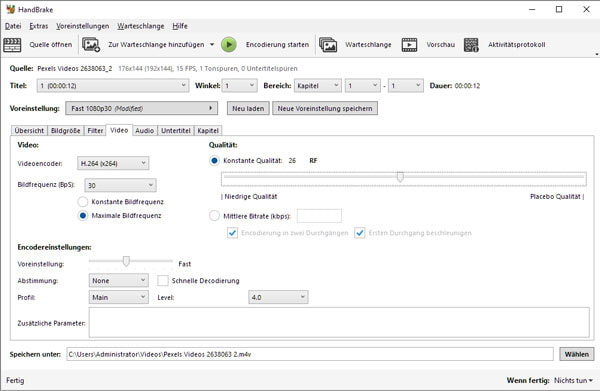The width and height of the screenshot is (600, 391).
Task: Click the Zusätzliche Parameter text box
Action: tap(339, 323)
